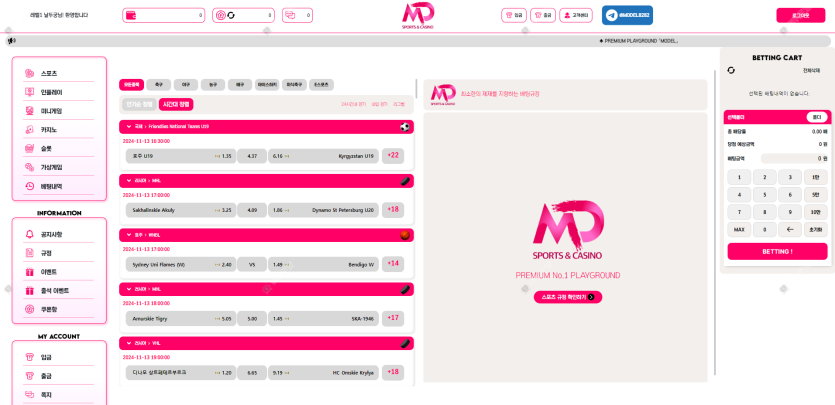Click backspace arrow key on keypad
Image resolution: width=835 pixels, height=405 pixels.
tap(790, 229)
